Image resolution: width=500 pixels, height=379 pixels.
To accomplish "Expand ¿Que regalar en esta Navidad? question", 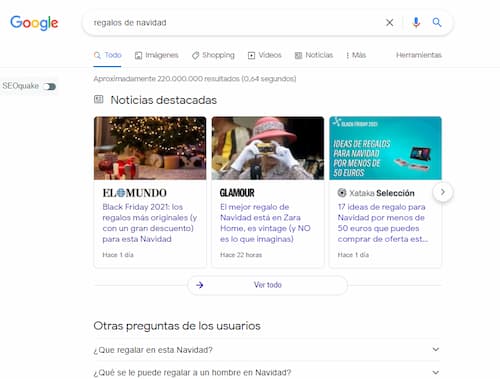I will pos(267,350).
